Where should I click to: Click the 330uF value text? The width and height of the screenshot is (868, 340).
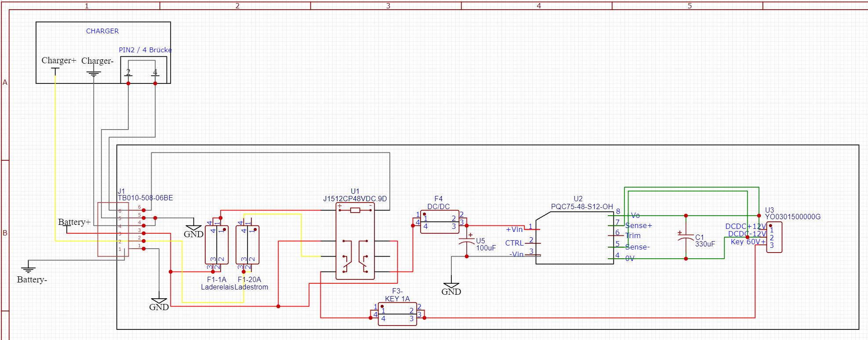[x=705, y=244]
